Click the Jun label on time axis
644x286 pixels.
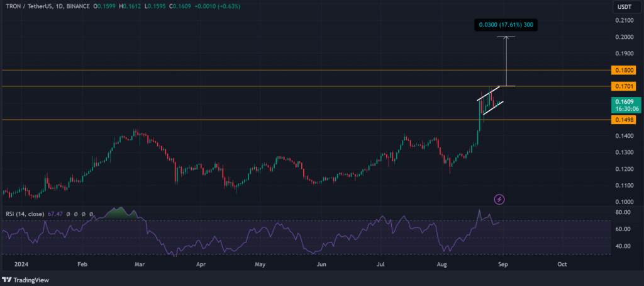[321, 264]
